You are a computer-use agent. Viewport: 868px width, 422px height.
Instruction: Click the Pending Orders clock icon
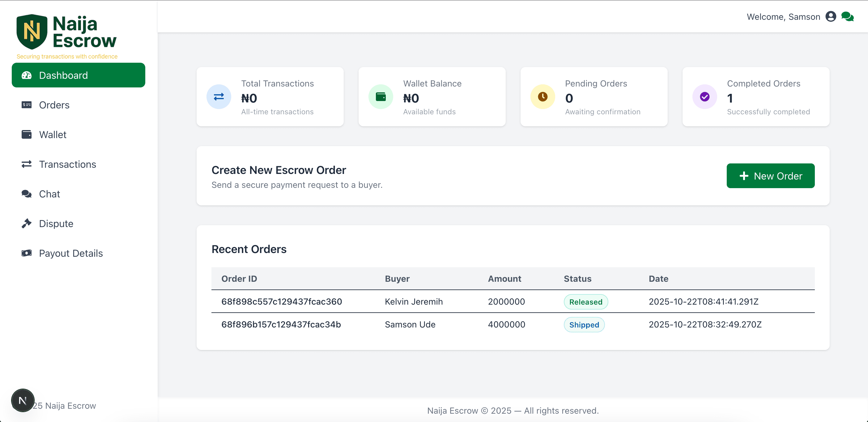pyautogui.click(x=542, y=97)
